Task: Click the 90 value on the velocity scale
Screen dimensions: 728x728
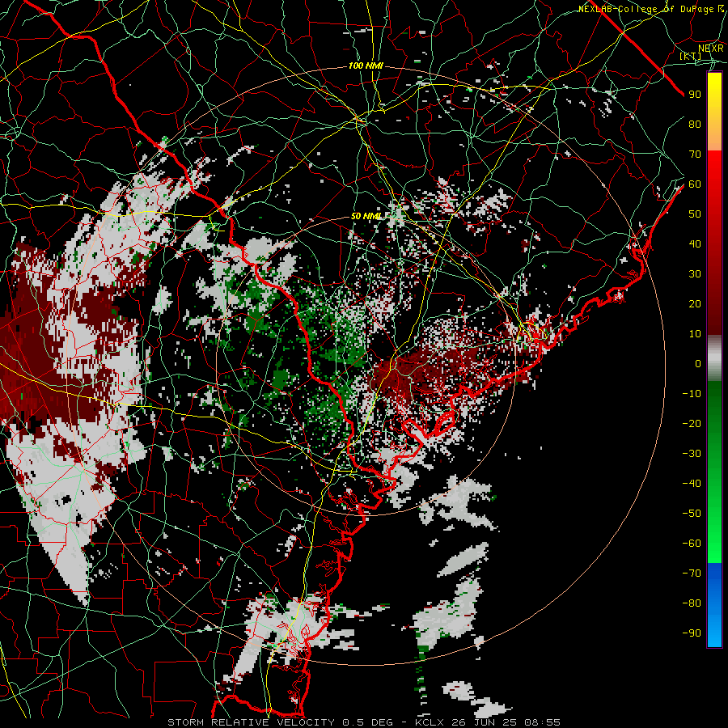Action: tap(695, 95)
